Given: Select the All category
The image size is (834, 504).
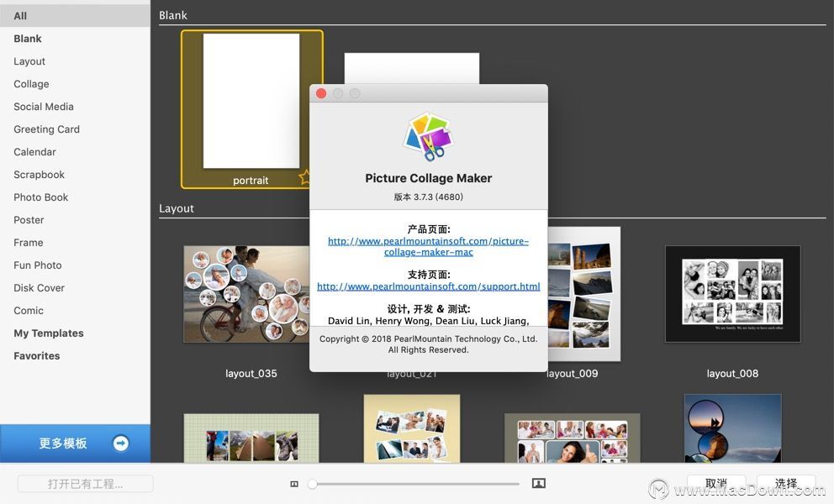Looking at the screenshot, I should point(75,16).
